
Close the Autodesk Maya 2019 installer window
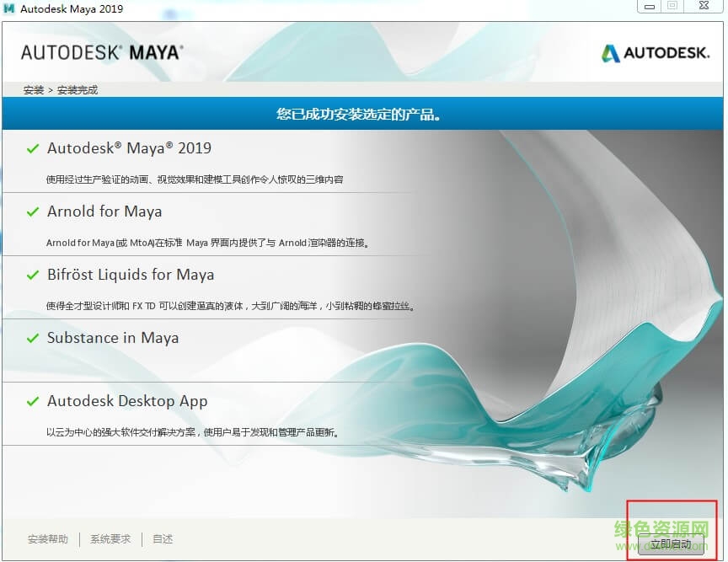[x=704, y=7]
